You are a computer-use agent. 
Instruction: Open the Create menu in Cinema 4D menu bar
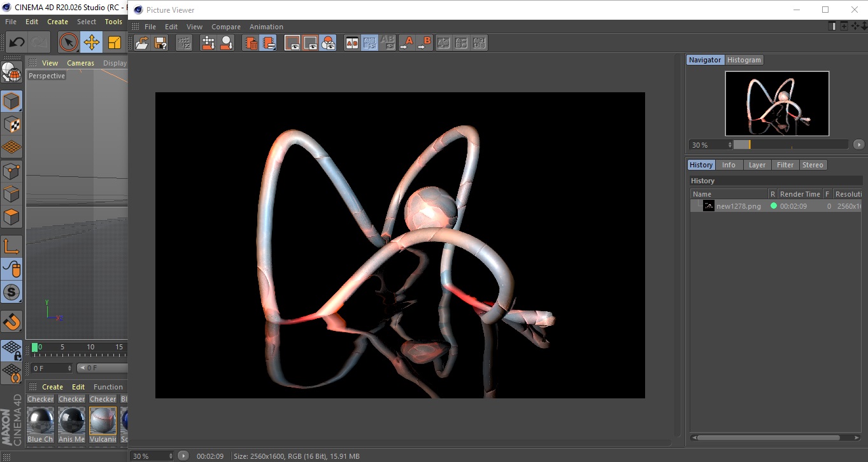(x=57, y=22)
